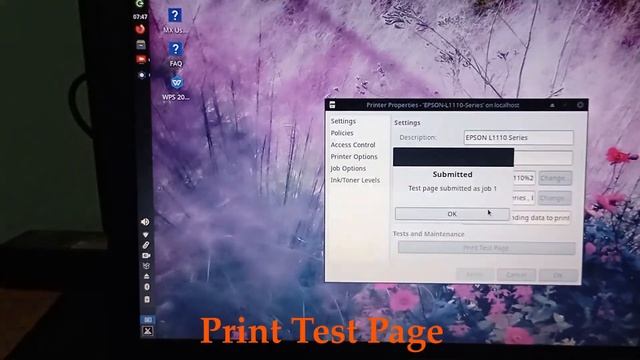Click the highlighted window button on panel
Viewport: 640px width, 360px height.
[x=148, y=320]
